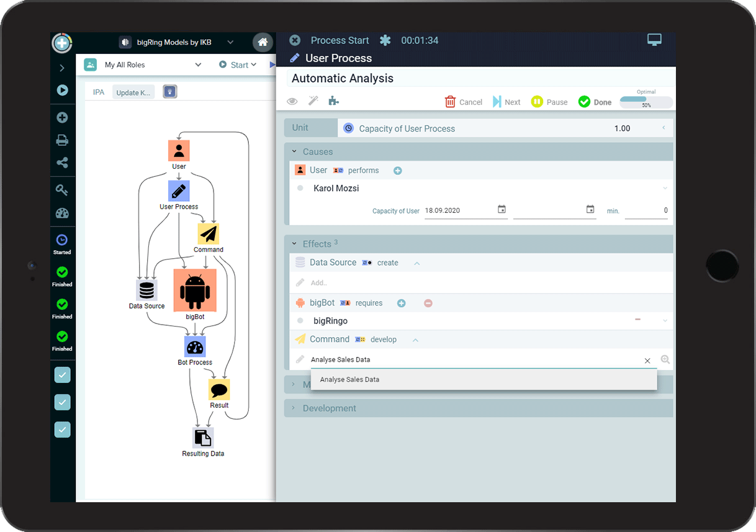
Task: Open the sidebar dashboard gauge icon
Action: click(62, 213)
